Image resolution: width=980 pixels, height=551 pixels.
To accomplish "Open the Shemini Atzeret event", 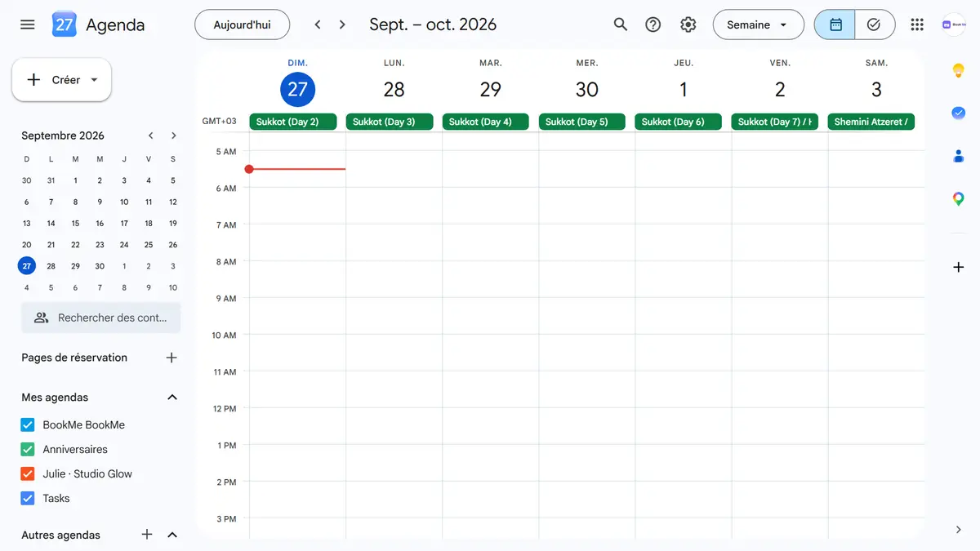I will pos(871,122).
